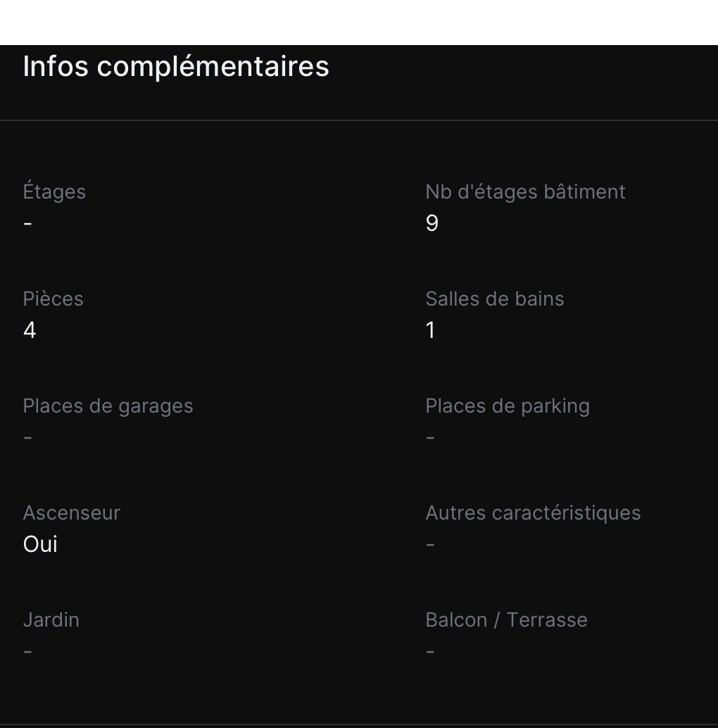This screenshot has height=728, width=718.
Task: Click the Places de garages dash value
Action: point(27,438)
